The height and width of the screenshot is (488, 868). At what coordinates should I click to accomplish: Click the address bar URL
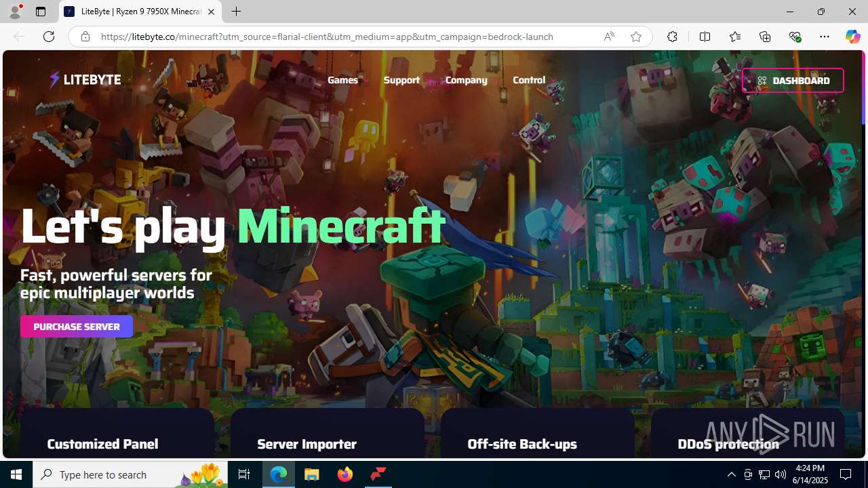327,37
